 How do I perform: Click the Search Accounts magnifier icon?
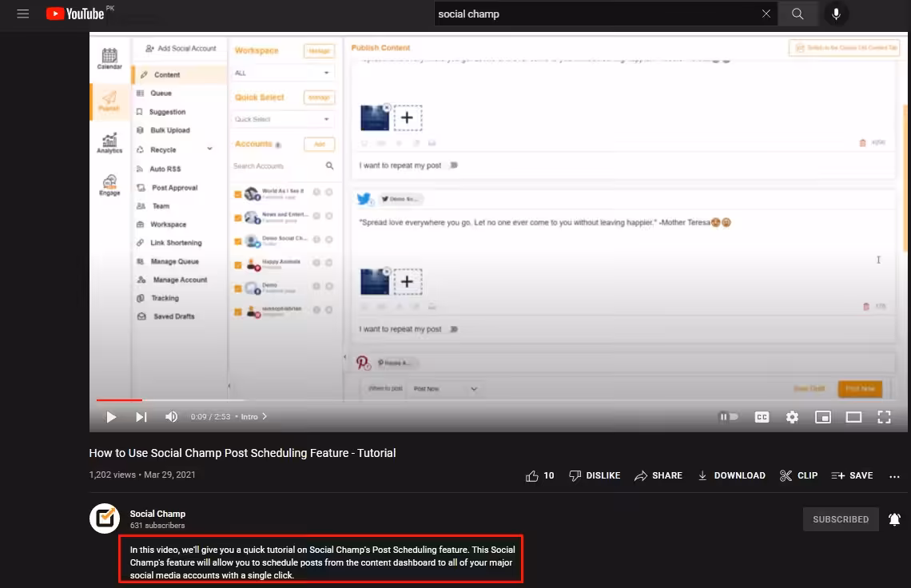[329, 166]
